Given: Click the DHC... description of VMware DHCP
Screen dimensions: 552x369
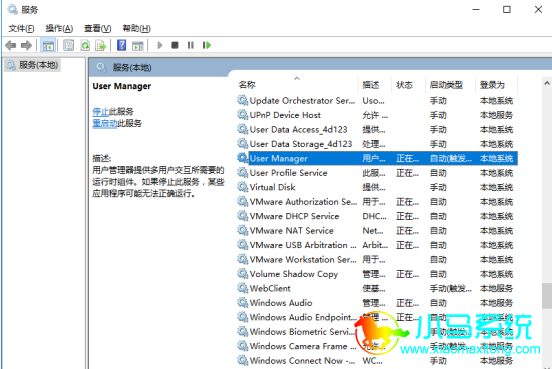Looking at the screenshot, I should click(x=374, y=216).
